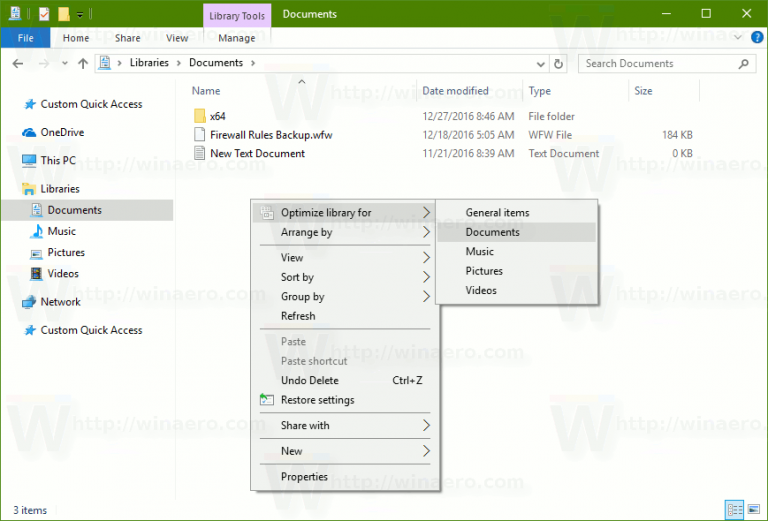Image resolution: width=768 pixels, height=521 pixels.
Task: Choose Documents in Optimize library submenu
Action: pyautogui.click(x=493, y=232)
